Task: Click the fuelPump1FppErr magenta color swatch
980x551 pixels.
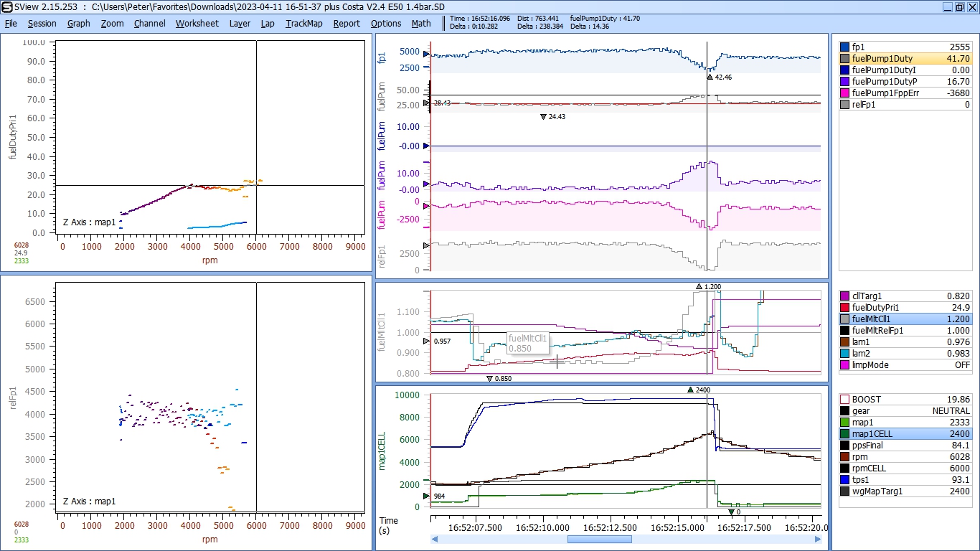Action: click(844, 93)
